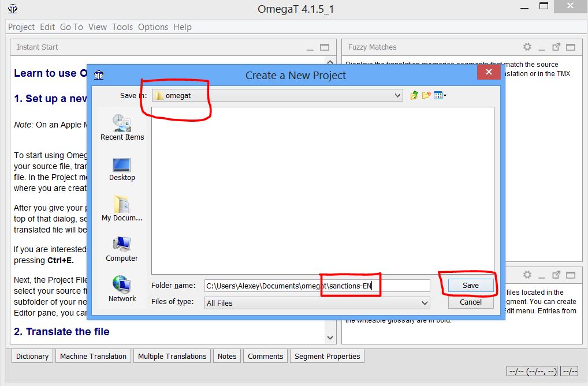This screenshot has width=588, height=386.
Task: Switch to the Notes tab
Action: (x=227, y=356)
